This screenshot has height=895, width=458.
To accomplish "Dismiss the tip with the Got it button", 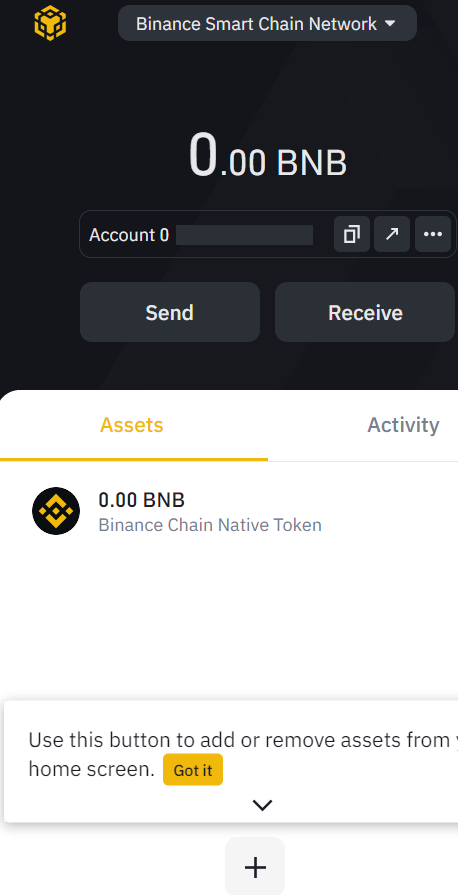I will point(193,770).
